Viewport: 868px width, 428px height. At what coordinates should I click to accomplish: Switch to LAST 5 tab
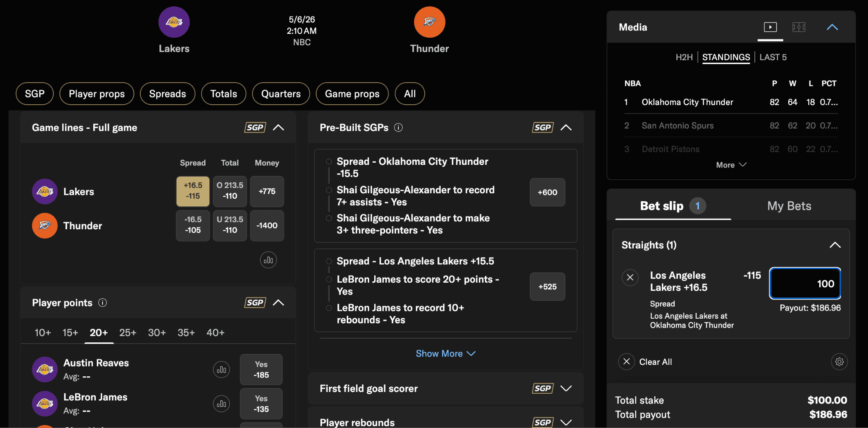(773, 57)
